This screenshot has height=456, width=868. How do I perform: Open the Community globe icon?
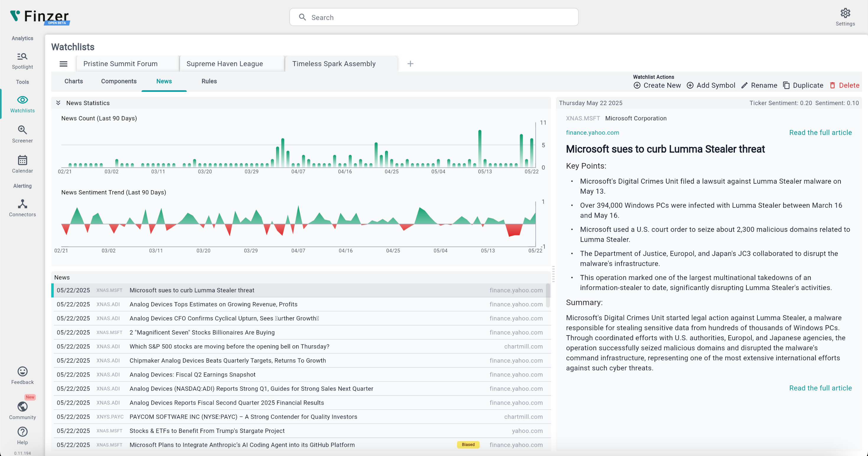[22, 407]
